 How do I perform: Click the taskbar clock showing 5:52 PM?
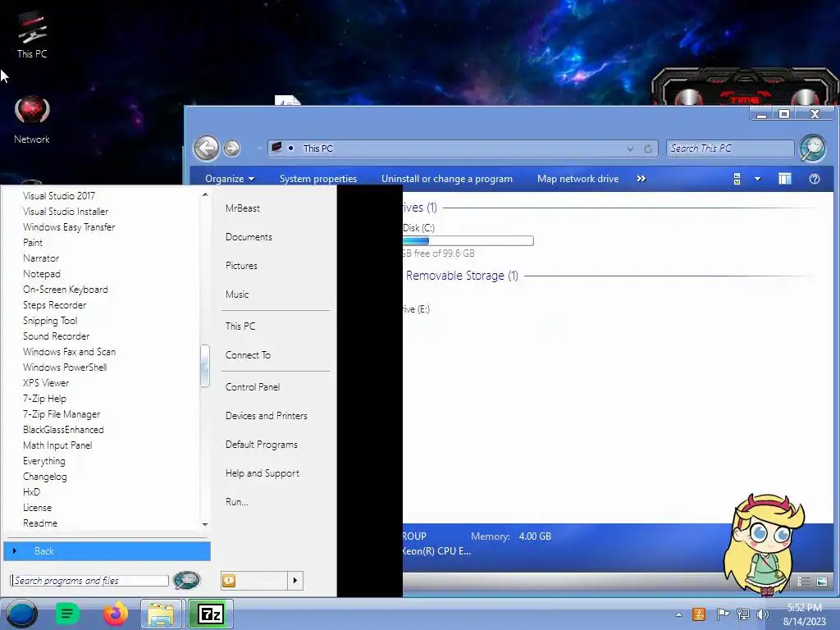pyautogui.click(x=804, y=614)
